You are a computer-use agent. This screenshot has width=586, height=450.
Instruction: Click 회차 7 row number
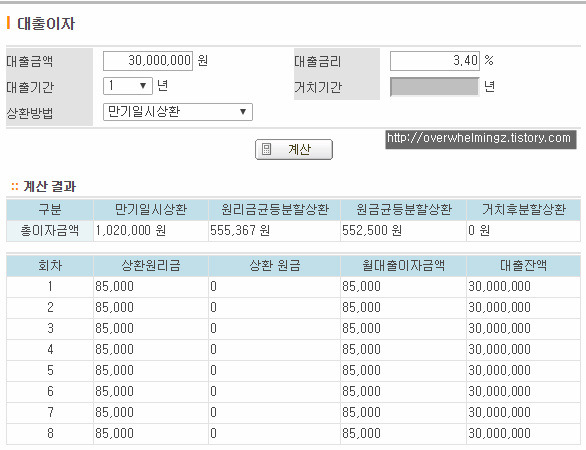[x=50, y=412]
